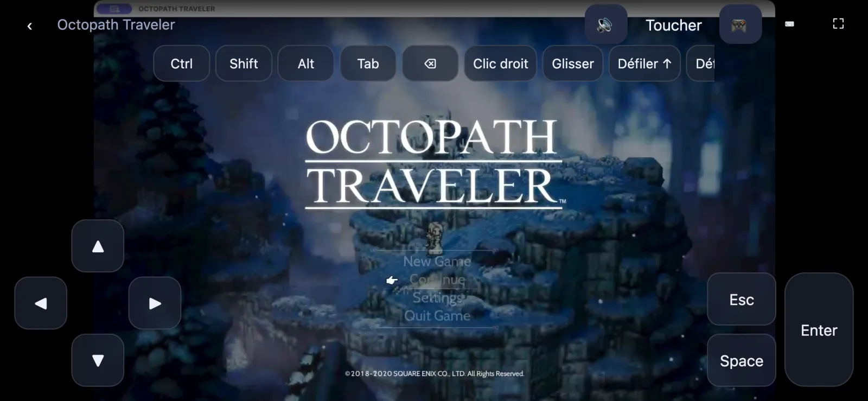Mute sound with the speaker icon
The image size is (868, 401).
tap(605, 24)
